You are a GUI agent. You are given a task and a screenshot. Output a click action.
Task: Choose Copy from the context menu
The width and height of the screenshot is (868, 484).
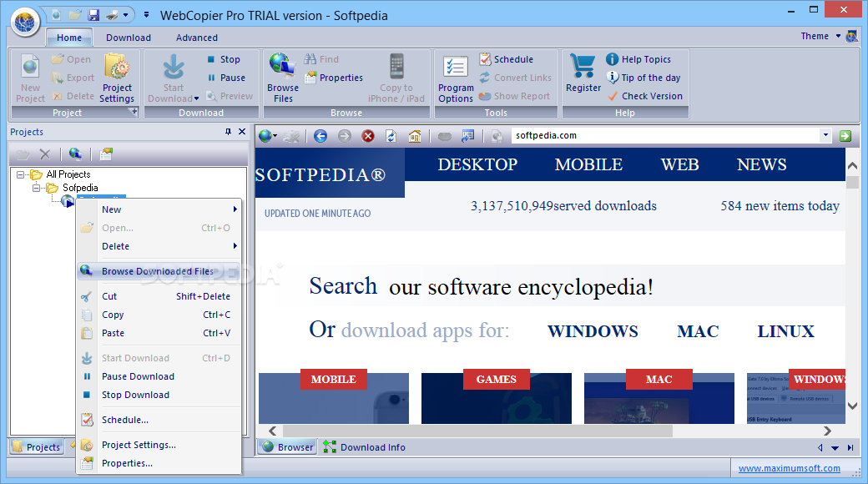pyautogui.click(x=159, y=315)
